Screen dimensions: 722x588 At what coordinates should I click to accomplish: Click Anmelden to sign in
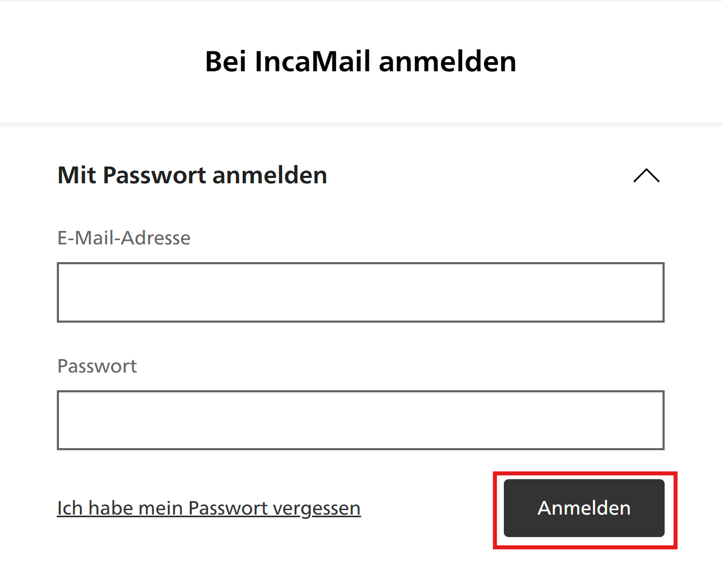[584, 508]
